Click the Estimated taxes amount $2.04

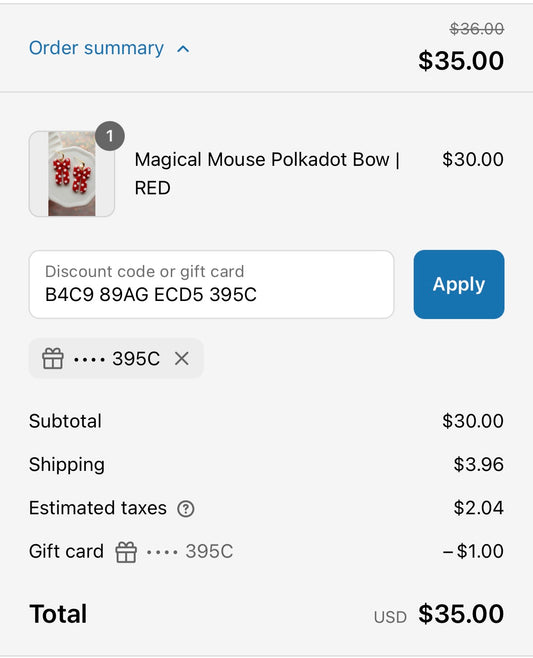coord(478,508)
